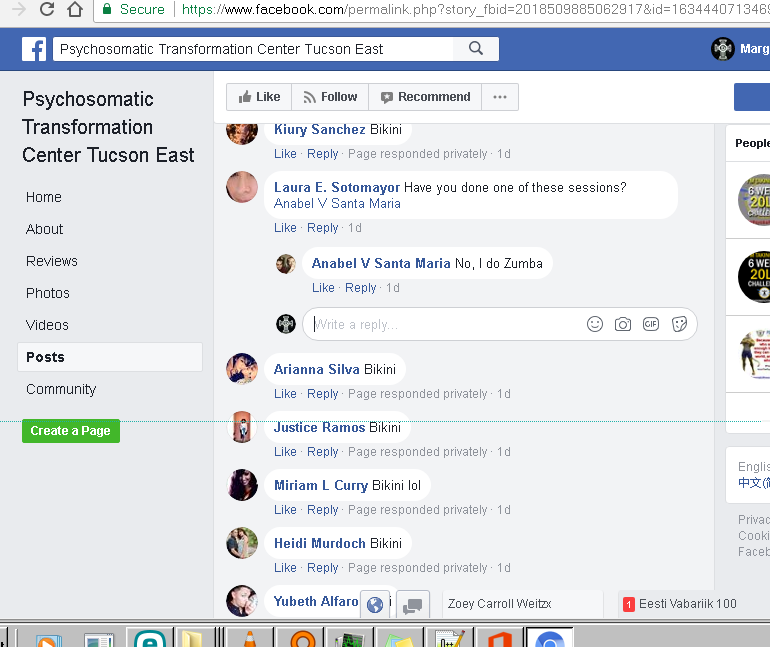Open the Reviews section in sidebar
The width and height of the screenshot is (770, 647).
click(x=52, y=261)
